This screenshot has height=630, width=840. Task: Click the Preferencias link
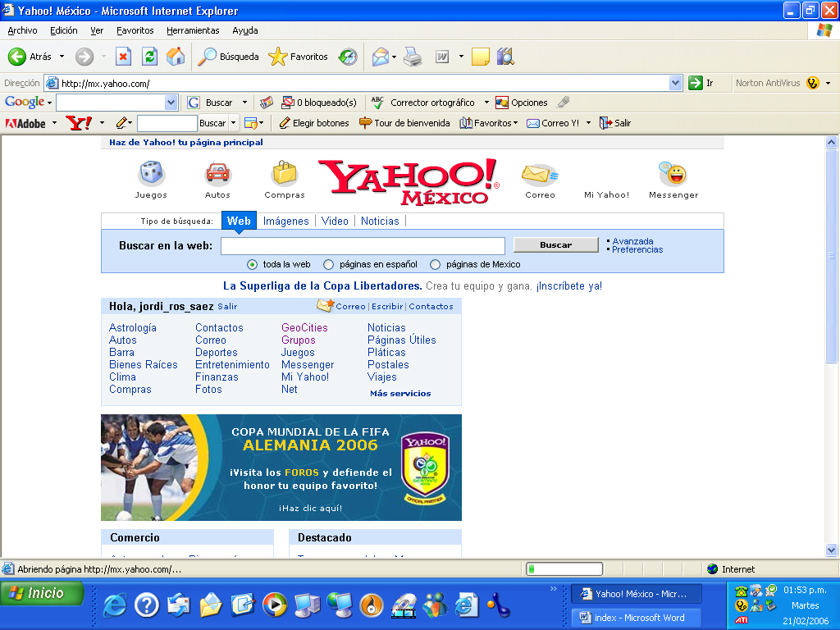[637, 249]
